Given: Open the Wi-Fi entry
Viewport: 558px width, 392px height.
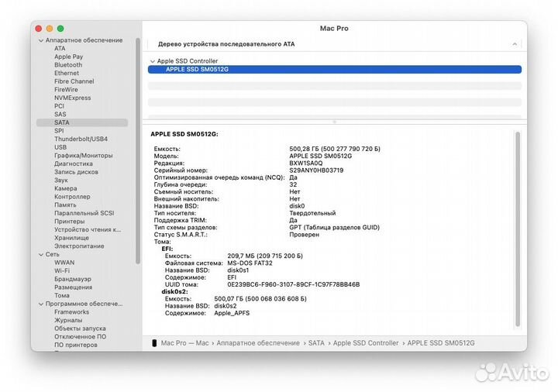Looking at the screenshot, I should coord(62,270).
